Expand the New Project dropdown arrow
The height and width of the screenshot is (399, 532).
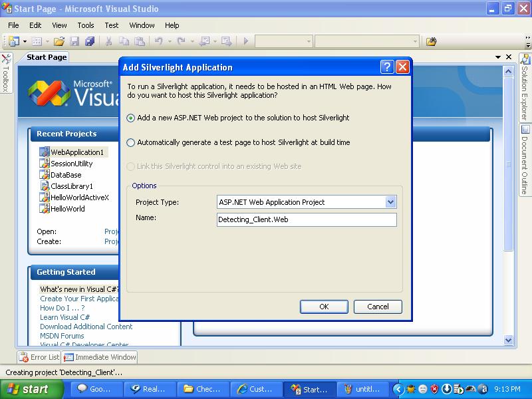point(25,42)
